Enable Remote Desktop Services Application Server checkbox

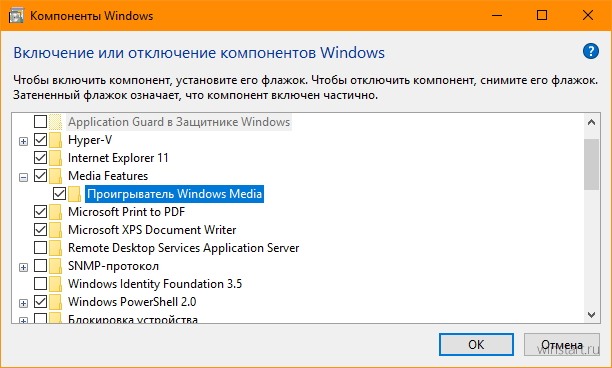point(41,248)
